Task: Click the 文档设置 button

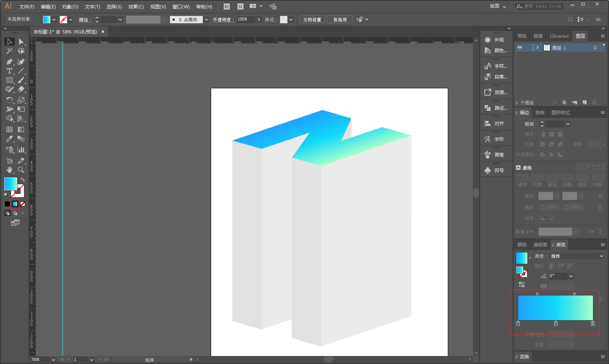Action: pos(312,19)
